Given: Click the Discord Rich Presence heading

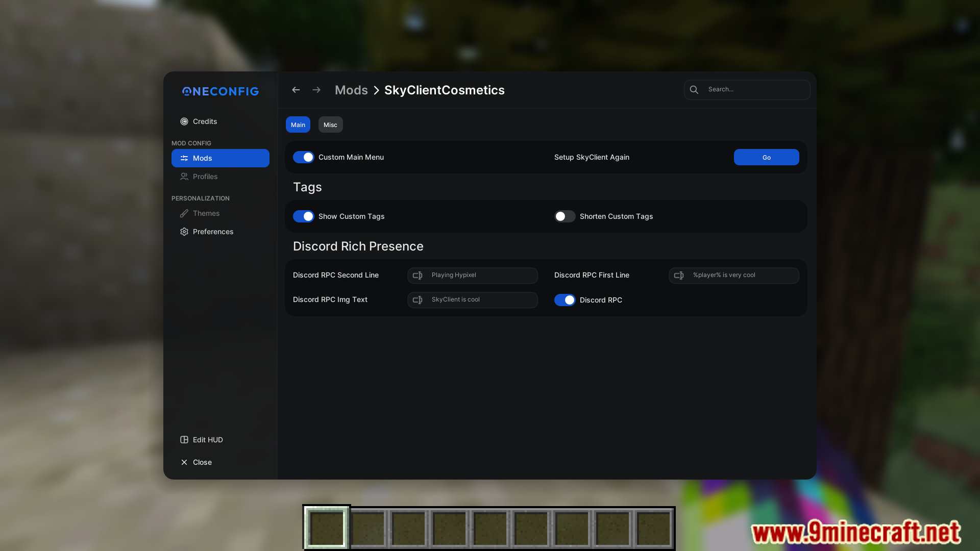Looking at the screenshot, I should coord(358,246).
